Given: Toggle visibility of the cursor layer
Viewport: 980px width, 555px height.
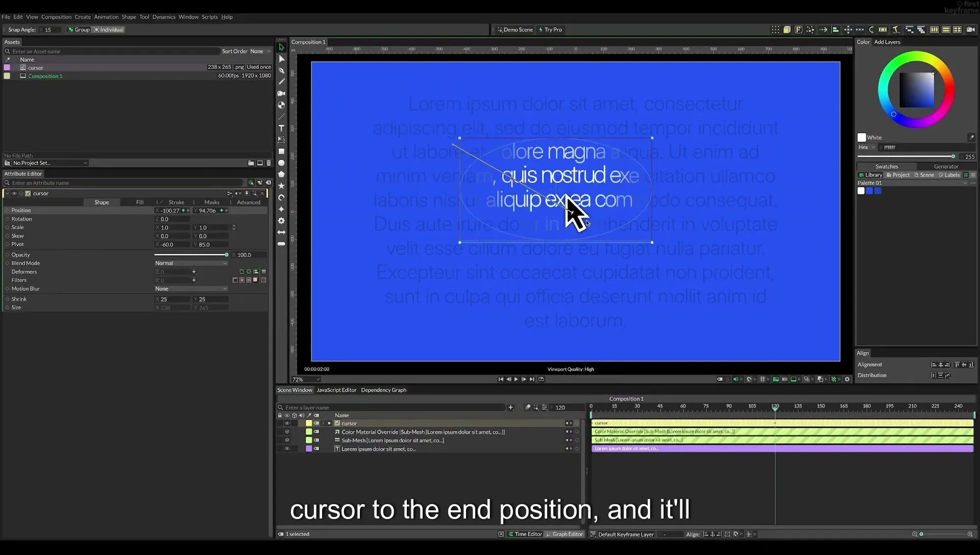Looking at the screenshot, I should [x=287, y=423].
